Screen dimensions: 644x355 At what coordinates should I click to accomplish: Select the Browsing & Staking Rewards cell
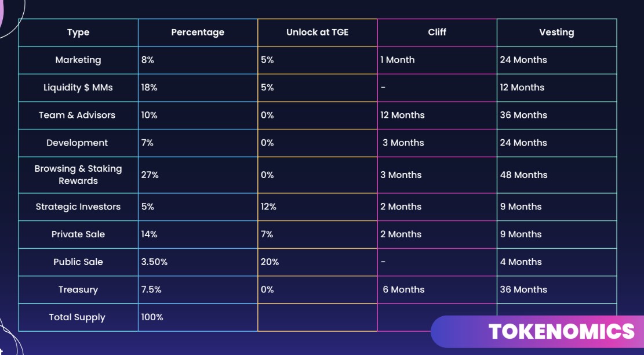point(78,175)
